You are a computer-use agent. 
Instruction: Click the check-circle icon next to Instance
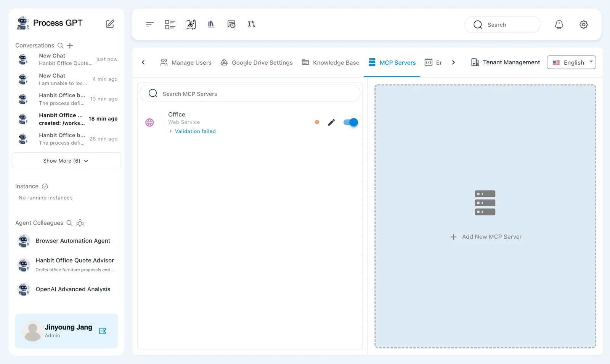coord(45,186)
